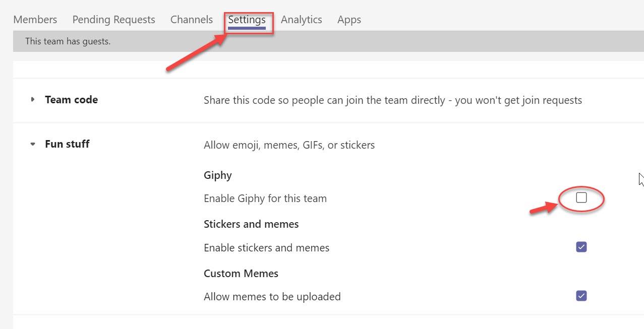Toggle the Custom Memes upload setting
Viewport: 644px width, 329px height.
[x=580, y=296]
